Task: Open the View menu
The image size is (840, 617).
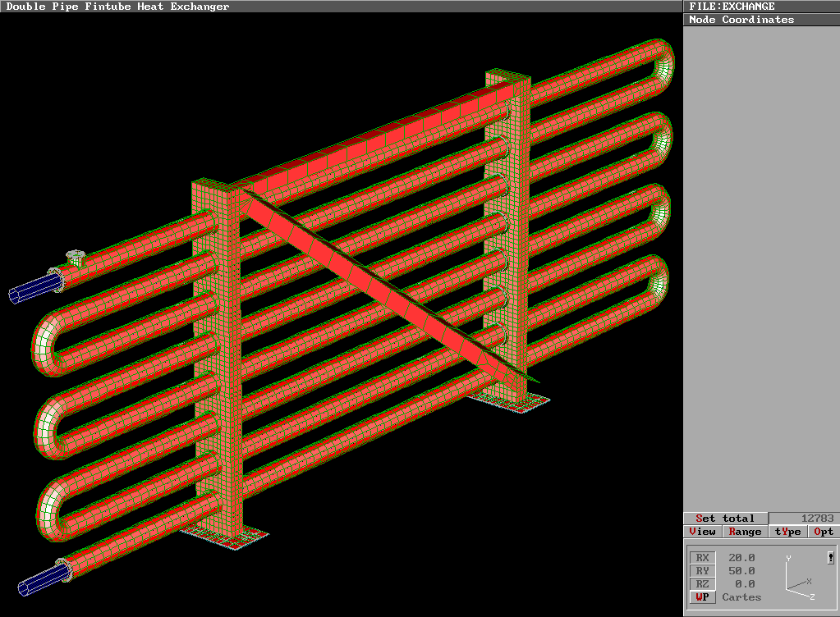Action: [702, 532]
